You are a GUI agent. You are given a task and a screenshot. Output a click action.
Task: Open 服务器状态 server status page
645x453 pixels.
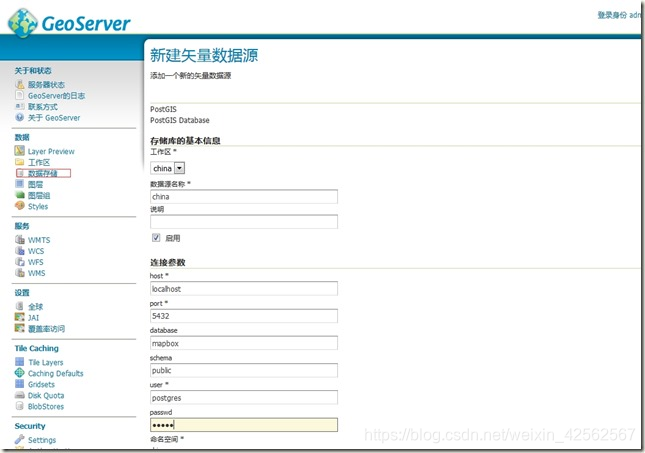[x=46, y=85]
